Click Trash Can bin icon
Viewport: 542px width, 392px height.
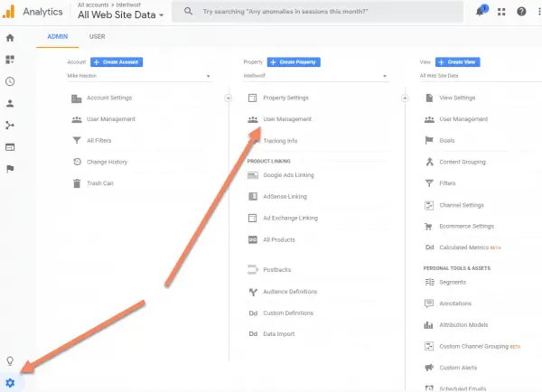click(x=77, y=183)
